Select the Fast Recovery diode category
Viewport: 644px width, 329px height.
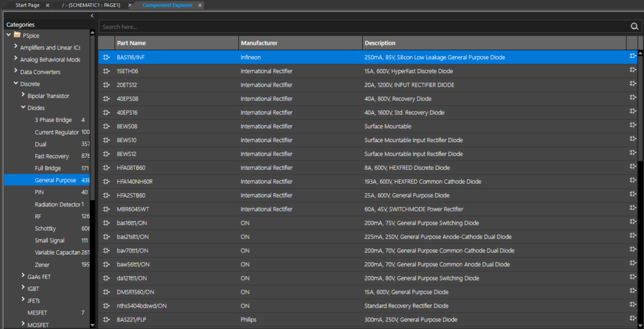click(x=52, y=156)
